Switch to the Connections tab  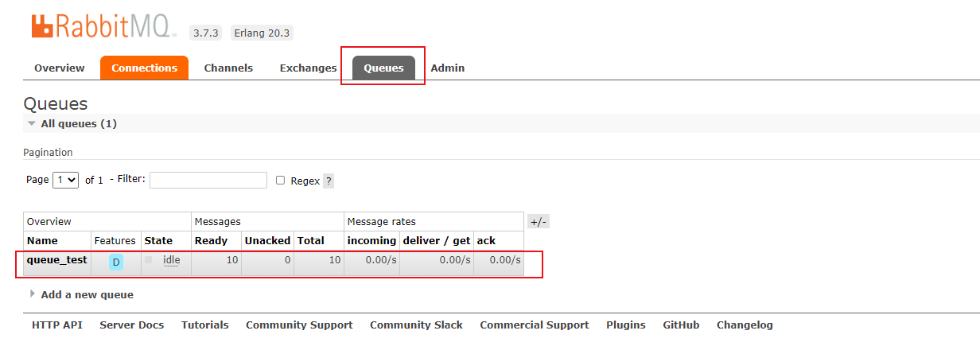click(144, 68)
